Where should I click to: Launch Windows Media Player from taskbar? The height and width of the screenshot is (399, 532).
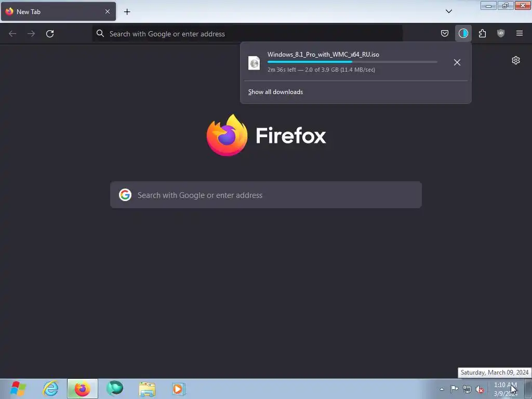click(179, 389)
